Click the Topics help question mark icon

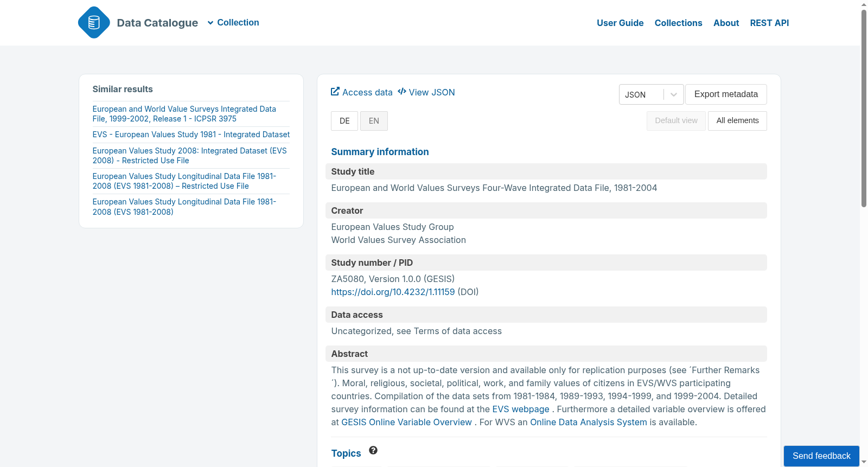coord(373,450)
